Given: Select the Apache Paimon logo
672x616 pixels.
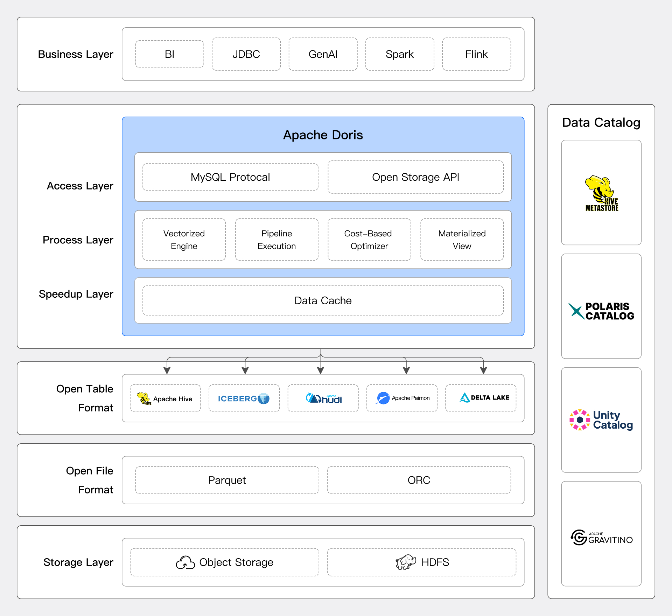Looking at the screenshot, I should click(402, 398).
